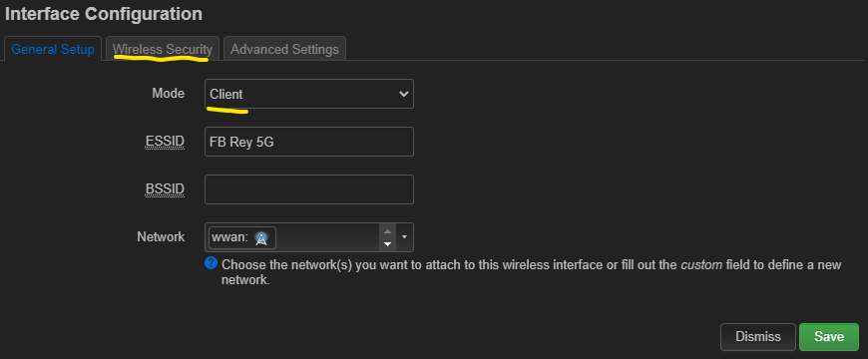The width and height of the screenshot is (868, 359).
Task: Click the empty area of the Network box
Action: coord(326,238)
